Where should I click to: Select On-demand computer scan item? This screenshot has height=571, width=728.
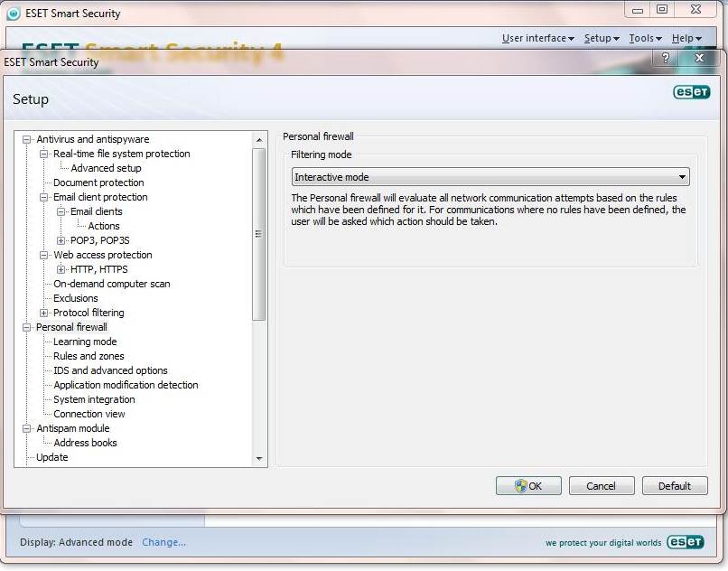tap(111, 284)
